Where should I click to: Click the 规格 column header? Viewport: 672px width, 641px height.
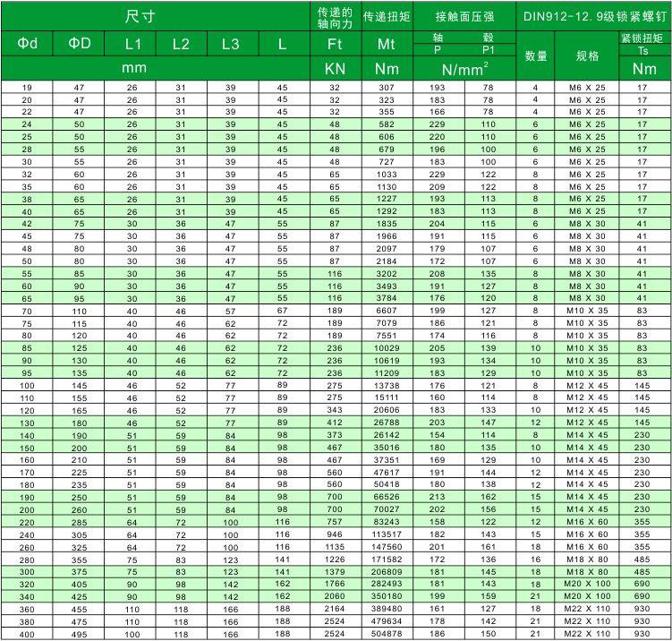(587, 56)
